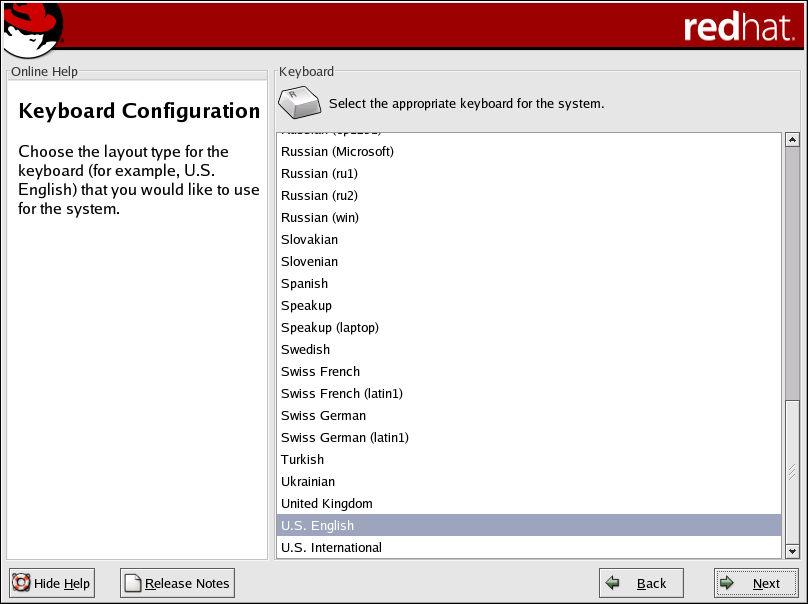Click the green Next arrow icon
Viewport: 808px width, 604px height.
(x=728, y=583)
